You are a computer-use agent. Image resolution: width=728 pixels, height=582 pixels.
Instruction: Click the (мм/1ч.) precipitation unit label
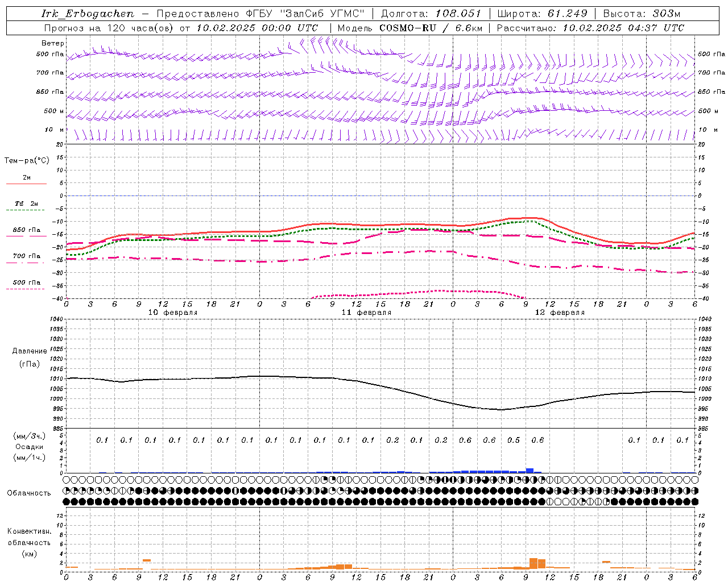pos(29,458)
